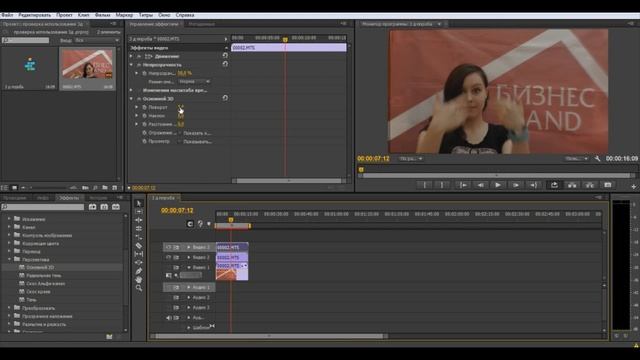Click Mark In button in Program Monitor
640x360 pixels.
(x=425, y=185)
